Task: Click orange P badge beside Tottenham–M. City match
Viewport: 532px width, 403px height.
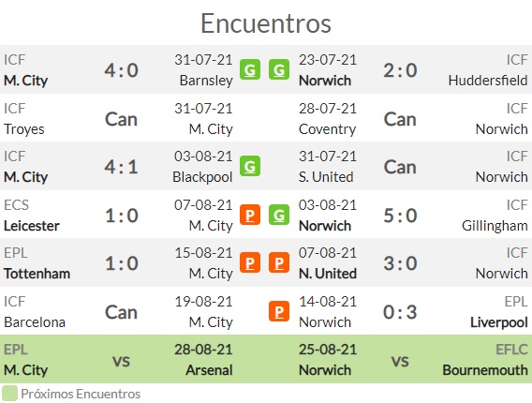Action: (250, 262)
